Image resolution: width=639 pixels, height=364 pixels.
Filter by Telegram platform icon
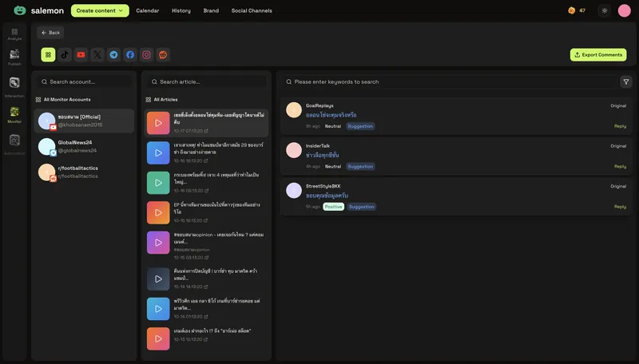pyautogui.click(x=113, y=54)
